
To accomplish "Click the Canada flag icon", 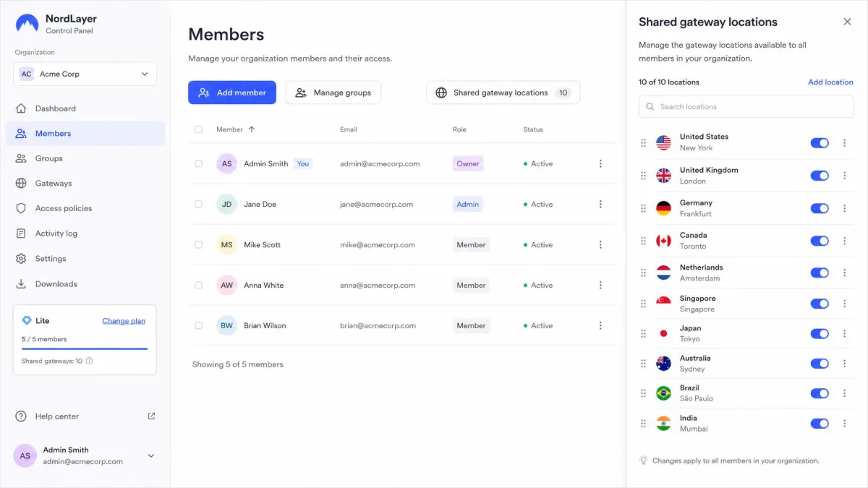I will coord(663,241).
